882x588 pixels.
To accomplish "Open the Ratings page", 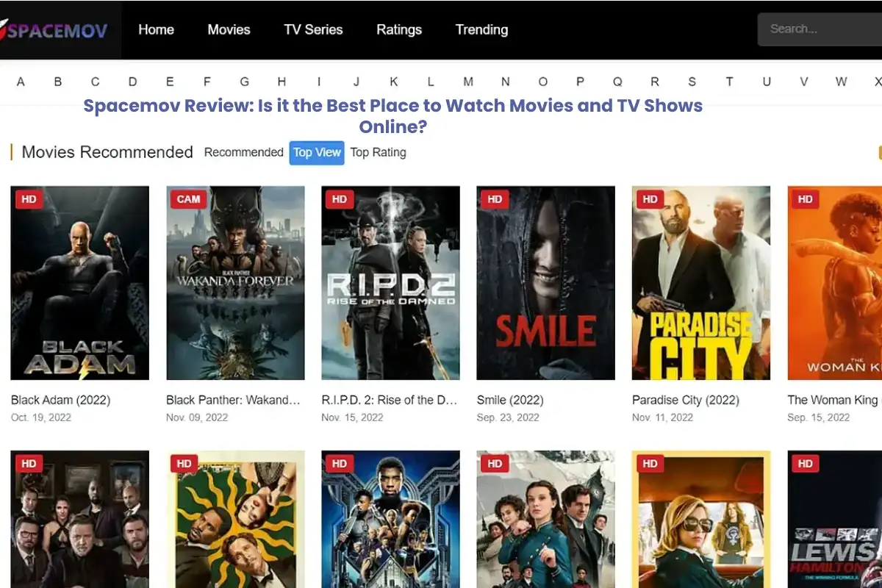I will tap(399, 30).
